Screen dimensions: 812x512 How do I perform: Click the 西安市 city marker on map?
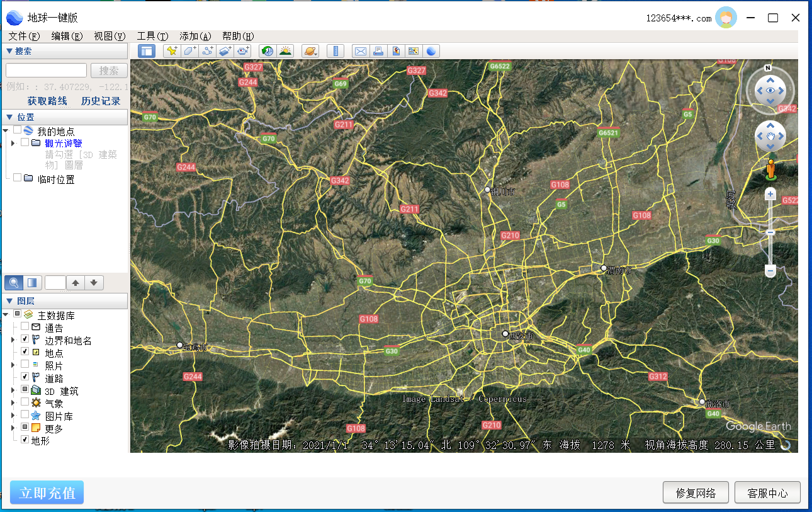point(505,334)
